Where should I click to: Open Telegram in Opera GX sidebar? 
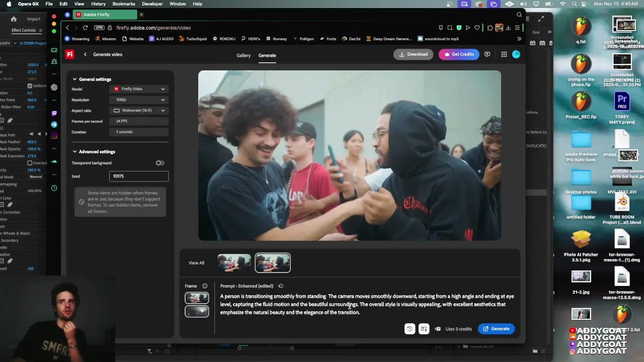54,124
